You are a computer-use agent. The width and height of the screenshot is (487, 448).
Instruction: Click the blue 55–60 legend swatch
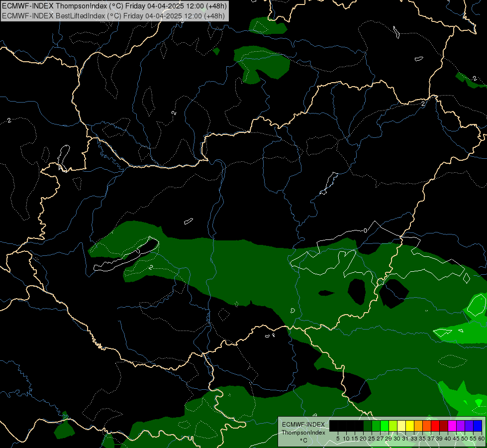coord(478,426)
